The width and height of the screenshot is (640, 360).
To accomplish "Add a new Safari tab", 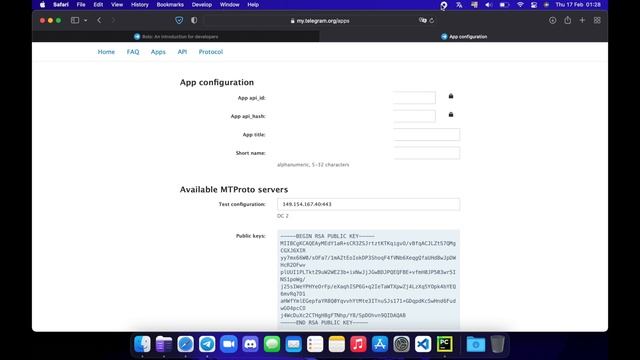I will (582, 20).
